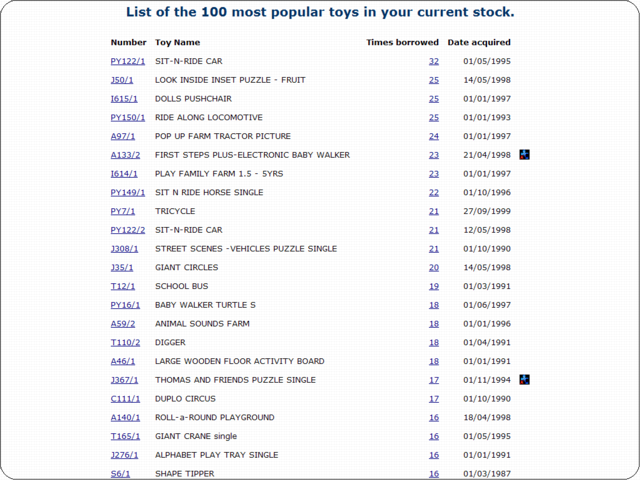The width and height of the screenshot is (640, 480).
Task: Click times borrowed 20 for GIANT CIRCLES
Action: coord(434,268)
